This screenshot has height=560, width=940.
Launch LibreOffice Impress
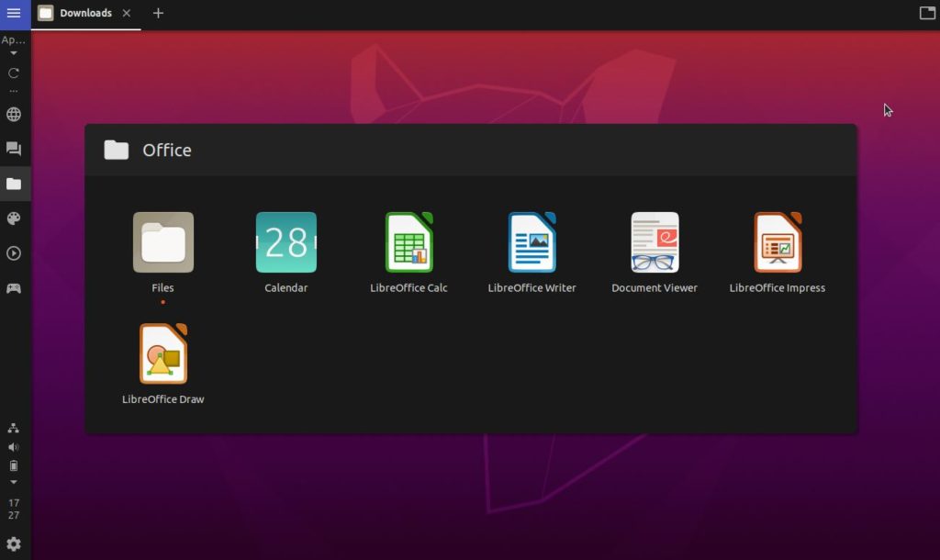click(778, 242)
